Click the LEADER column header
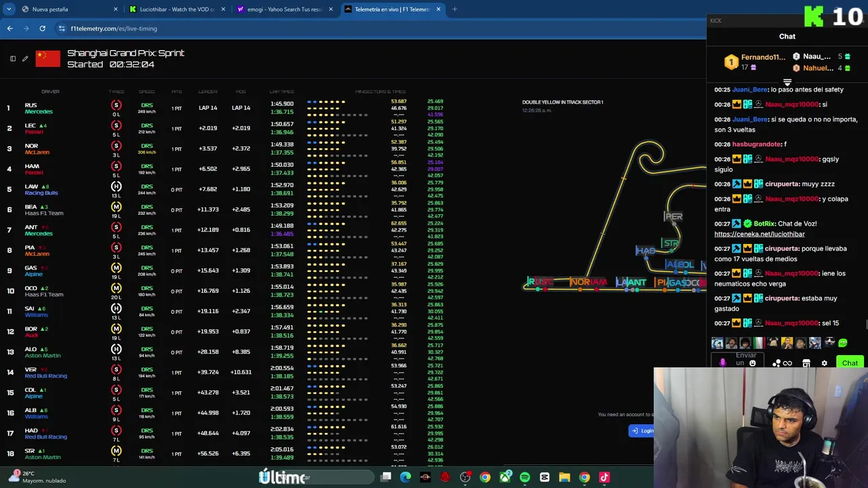The width and height of the screenshot is (868, 488). point(208,91)
